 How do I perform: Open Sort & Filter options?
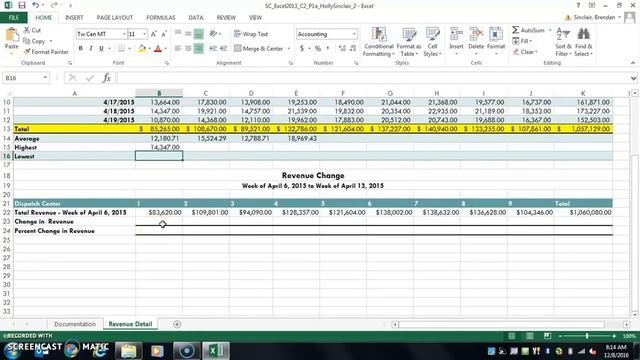563,42
